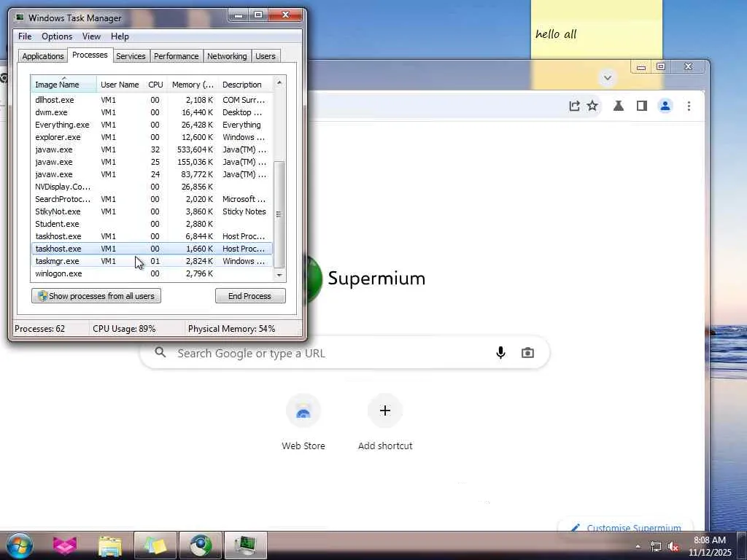Toggle the side panel icon in Supermium
The image size is (747, 560).
pyautogui.click(x=642, y=106)
